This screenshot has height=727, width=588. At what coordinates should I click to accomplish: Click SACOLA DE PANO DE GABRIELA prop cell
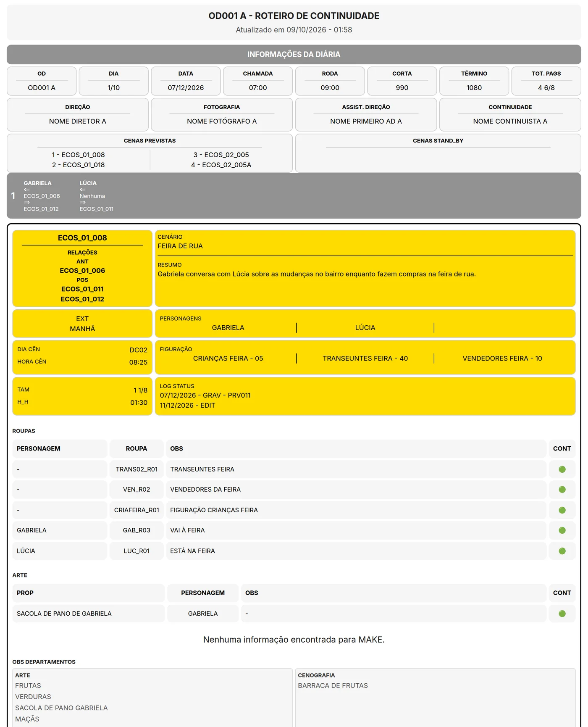pyautogui.click(x=89, y=614)
